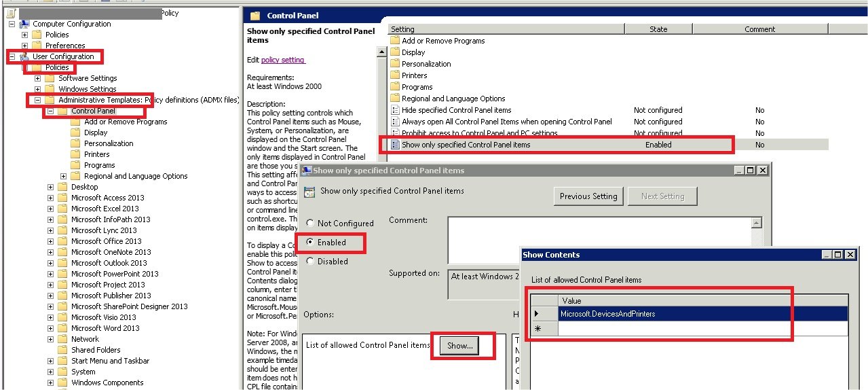Click the Printers folder icon in tree
Viewport: 868px width, 390px height.
pos(75,154)
